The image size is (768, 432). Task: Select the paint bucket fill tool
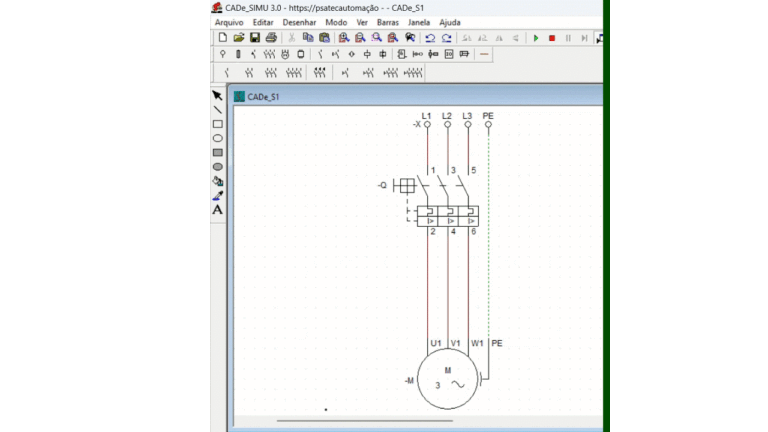tap(217, 181)
